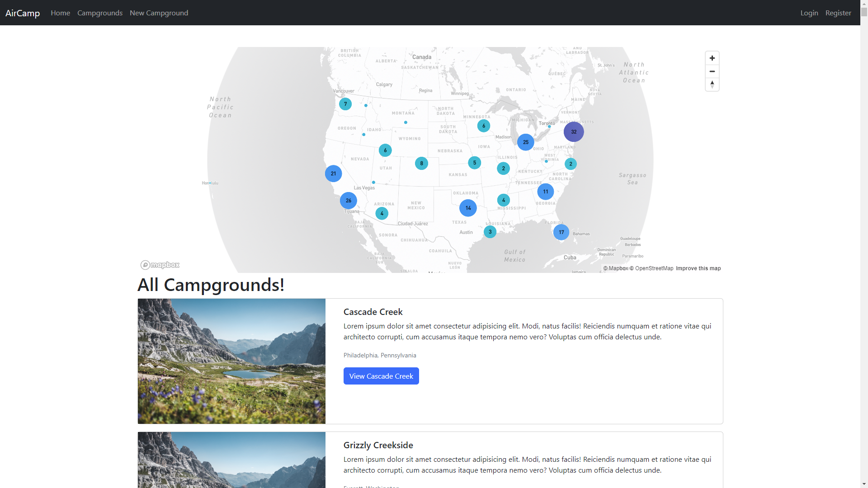Select the campground point near Toronto
The image size is (868, 488).
click(549, 127)
